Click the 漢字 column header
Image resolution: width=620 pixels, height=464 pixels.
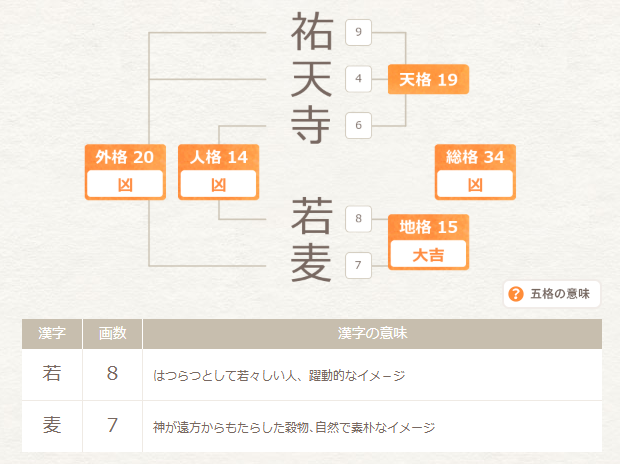coord(52,333)
